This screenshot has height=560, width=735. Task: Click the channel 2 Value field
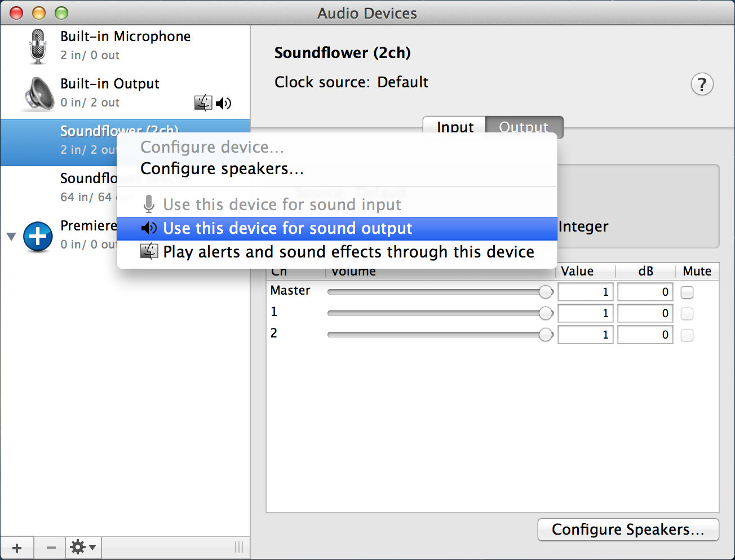pos(586,335)
